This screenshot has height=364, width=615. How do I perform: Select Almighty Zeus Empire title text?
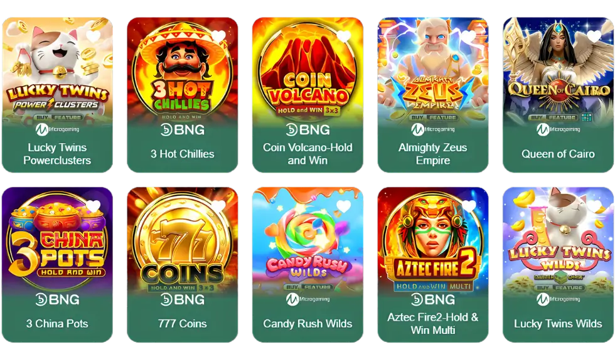[433, 154]
